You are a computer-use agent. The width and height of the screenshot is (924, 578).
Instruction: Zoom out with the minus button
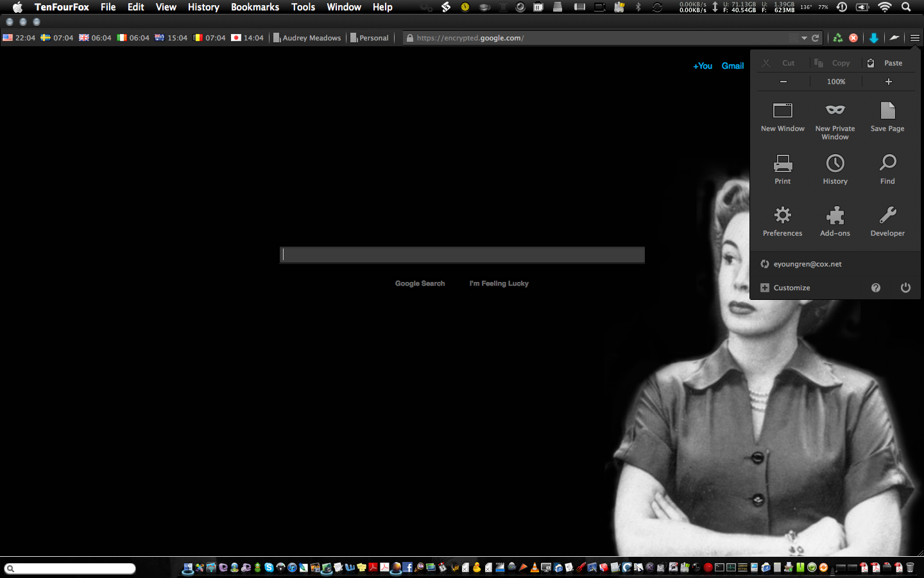pyautogui.click(x=783, y=82)
